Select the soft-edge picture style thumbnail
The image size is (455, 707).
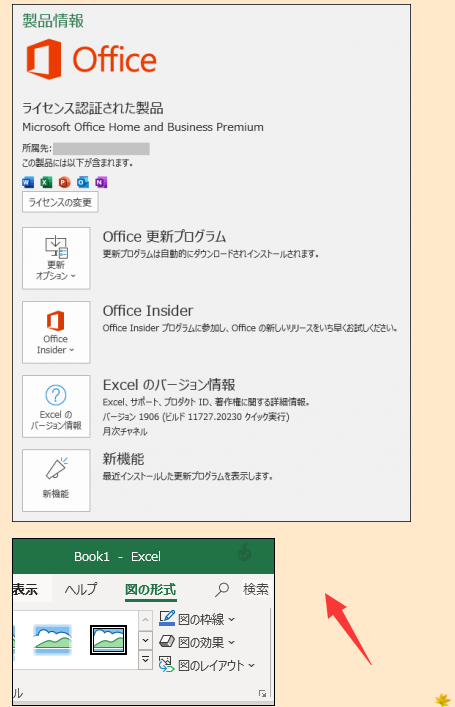coord(52,639)
